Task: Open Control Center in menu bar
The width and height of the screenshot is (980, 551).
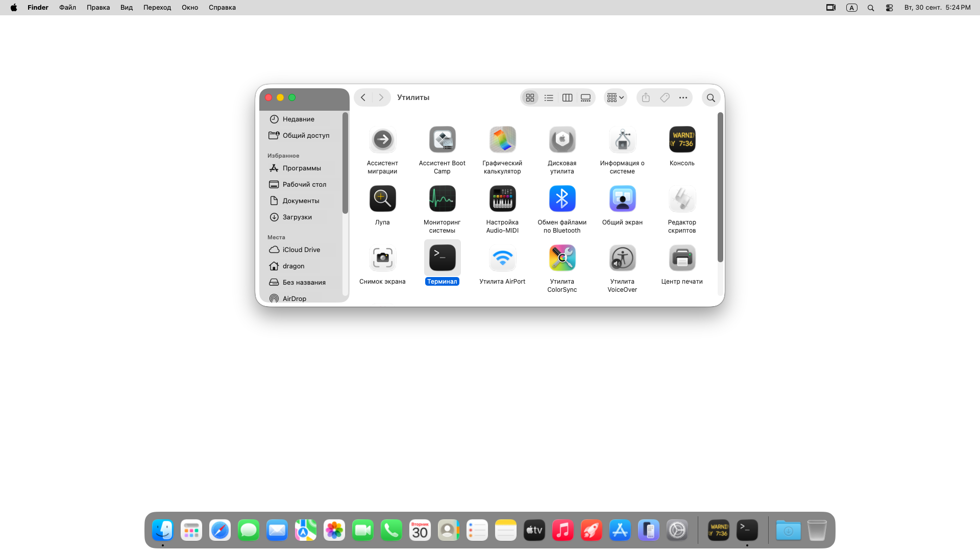Action: pos(889,8)
